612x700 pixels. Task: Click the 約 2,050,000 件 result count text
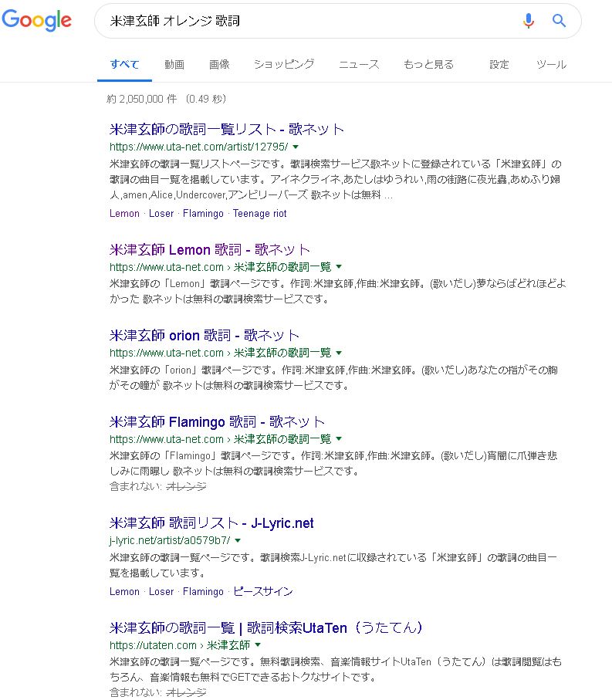[x=141, y=99]
